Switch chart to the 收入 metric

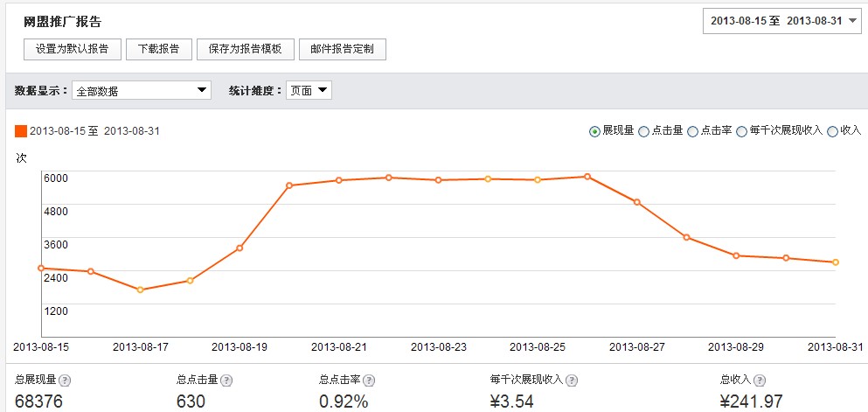pyautogui.click(x=832, y=131)
